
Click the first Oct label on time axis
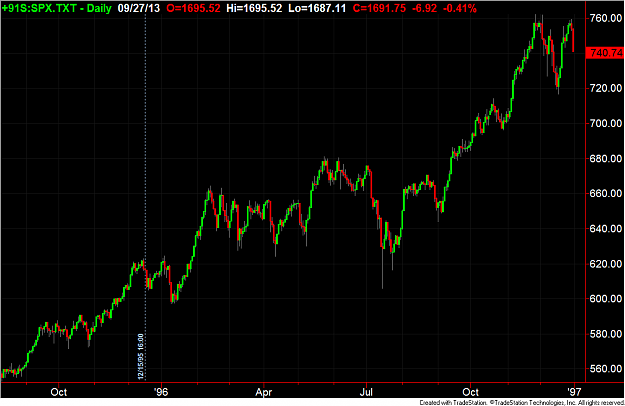pos(59,392)
